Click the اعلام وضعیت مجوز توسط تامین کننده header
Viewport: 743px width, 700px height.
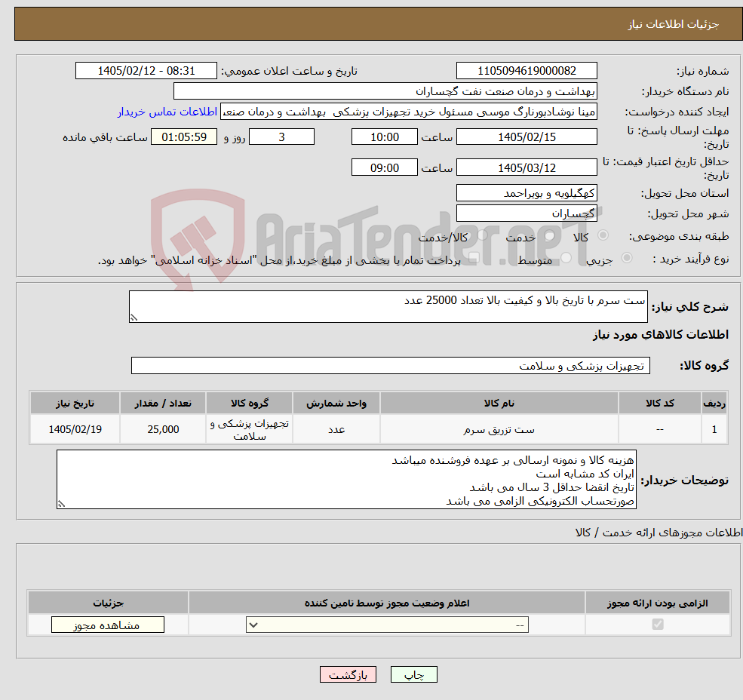(x=387, y=603)
